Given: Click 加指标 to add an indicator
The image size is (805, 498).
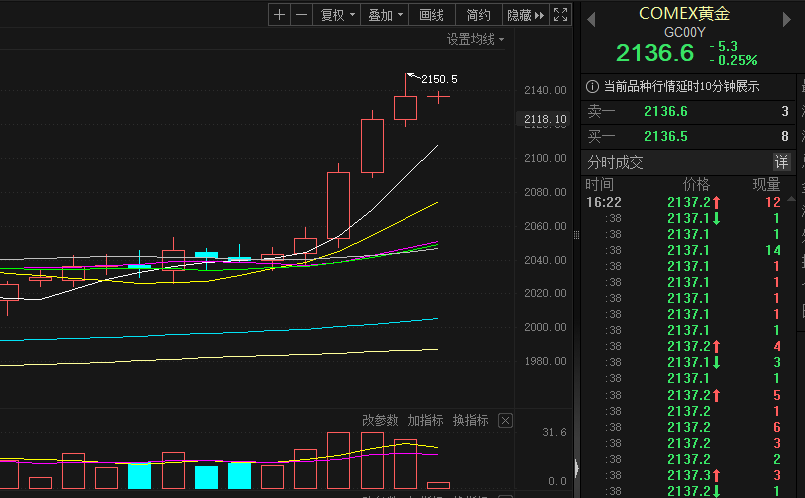Looking at the screenshot, I should [x=425, y=421].
